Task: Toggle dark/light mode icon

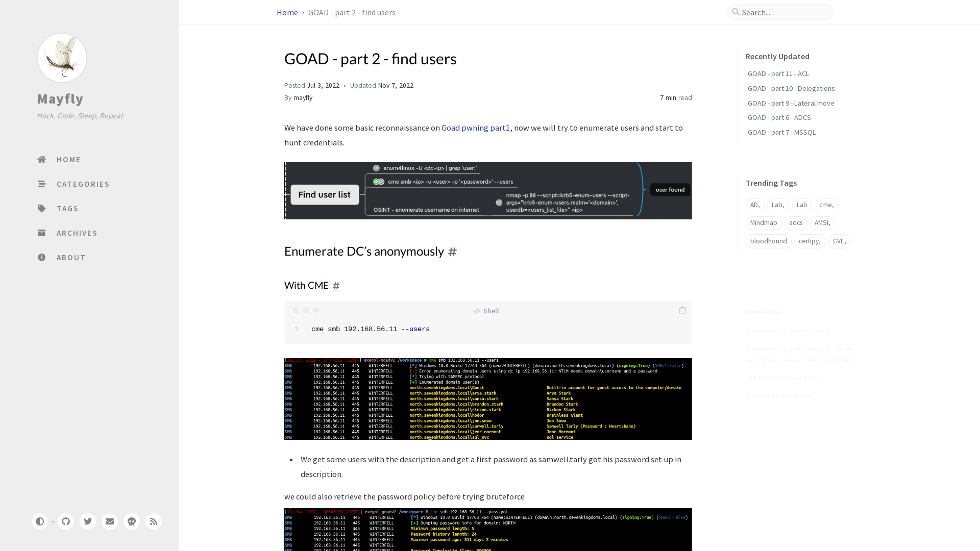Action: [x=40, y=521]
